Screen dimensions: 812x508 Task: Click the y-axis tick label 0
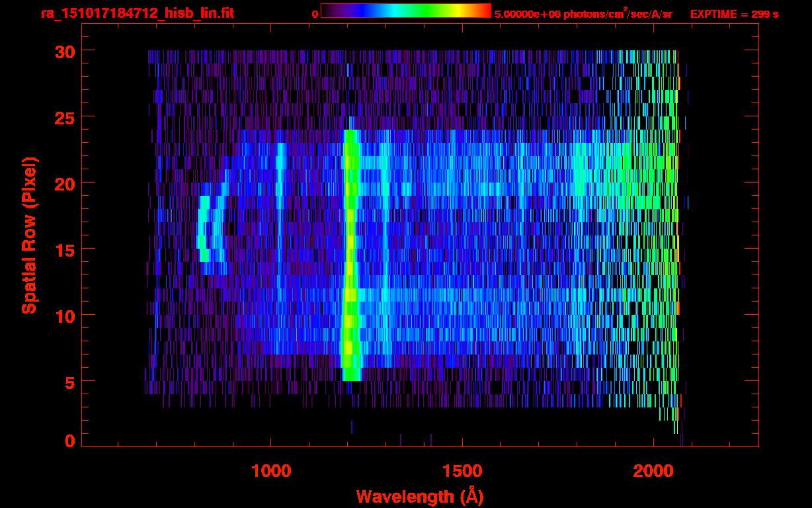pyautogui.click(x=69, y=441)
